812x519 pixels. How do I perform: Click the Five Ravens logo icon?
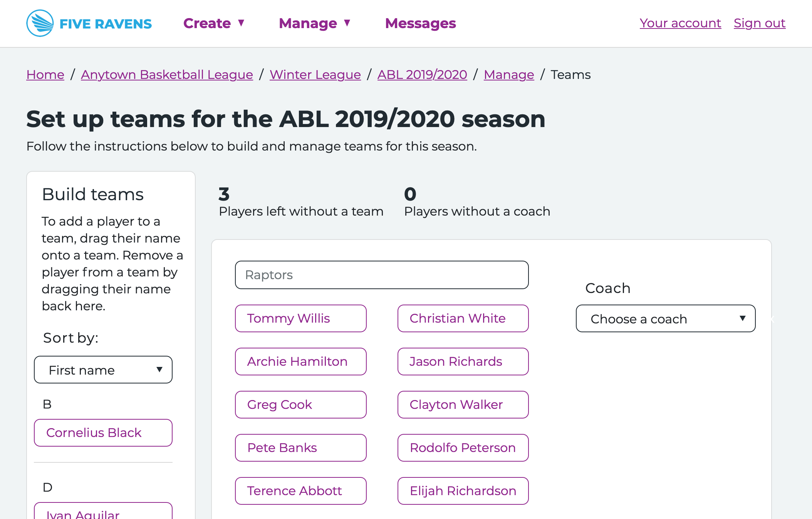click(40, 23)
